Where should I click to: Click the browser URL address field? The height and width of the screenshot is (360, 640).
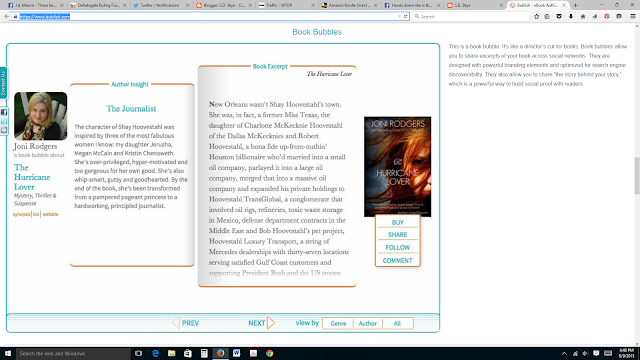[208, 16]
